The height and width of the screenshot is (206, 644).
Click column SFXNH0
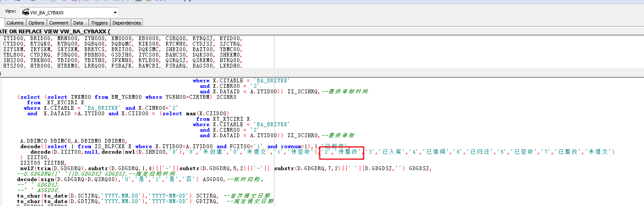click(121, 60)
